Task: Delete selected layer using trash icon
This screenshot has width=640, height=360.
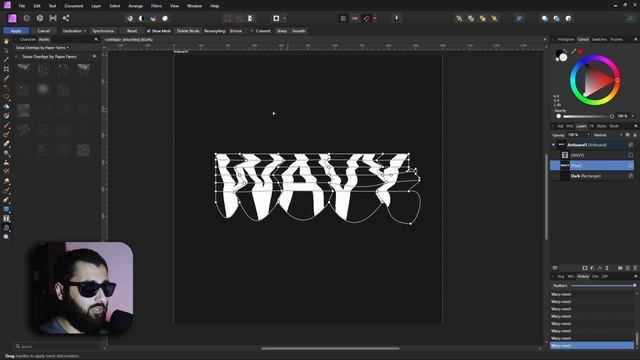Action: pos(635,268)
